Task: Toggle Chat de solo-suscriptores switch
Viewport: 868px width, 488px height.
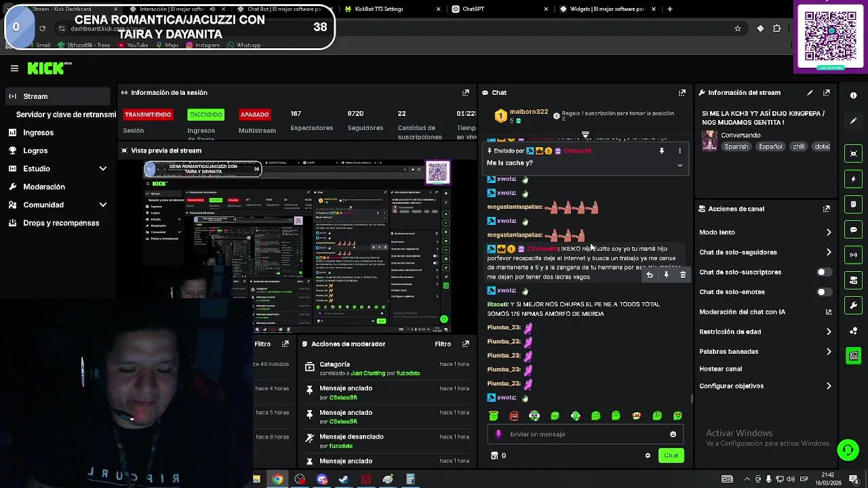Action: tap(823, 272)
